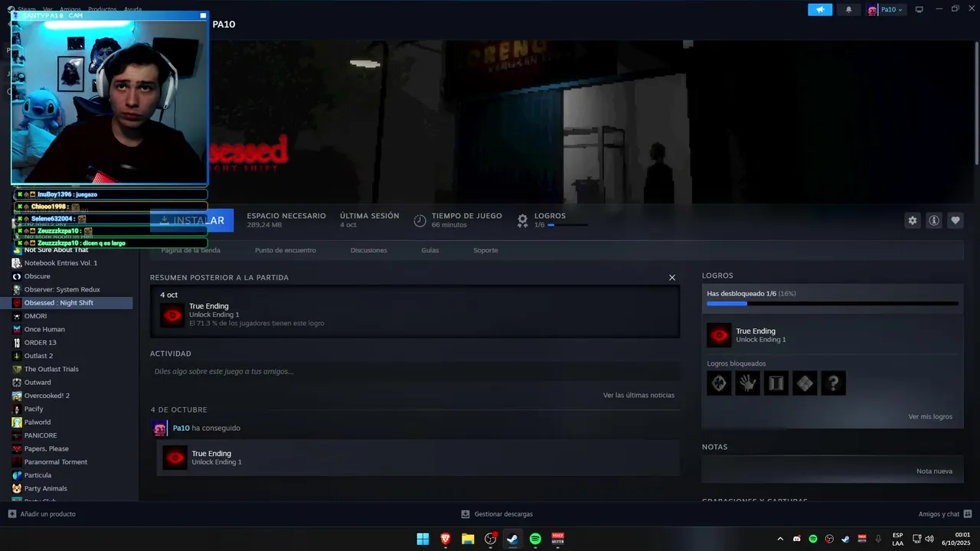Select the locked door-shaped achievement icon

pyautogui.click(x=776, y=383)
